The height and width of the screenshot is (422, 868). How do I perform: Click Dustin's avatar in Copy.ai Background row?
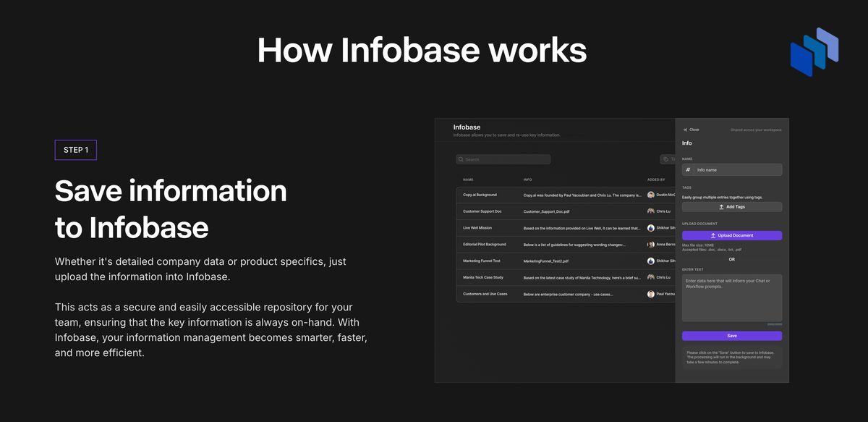[651, 195]
